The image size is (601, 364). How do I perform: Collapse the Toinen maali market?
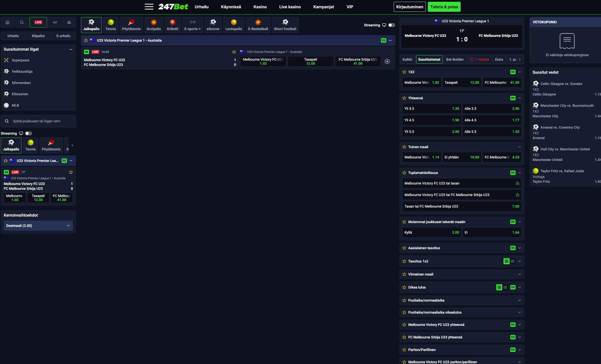pyautogui.click(x=520, y=147)
